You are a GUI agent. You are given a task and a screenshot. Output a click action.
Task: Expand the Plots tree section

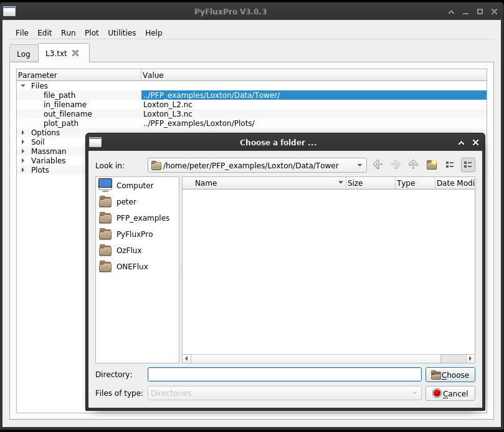(x=23, y=170)
